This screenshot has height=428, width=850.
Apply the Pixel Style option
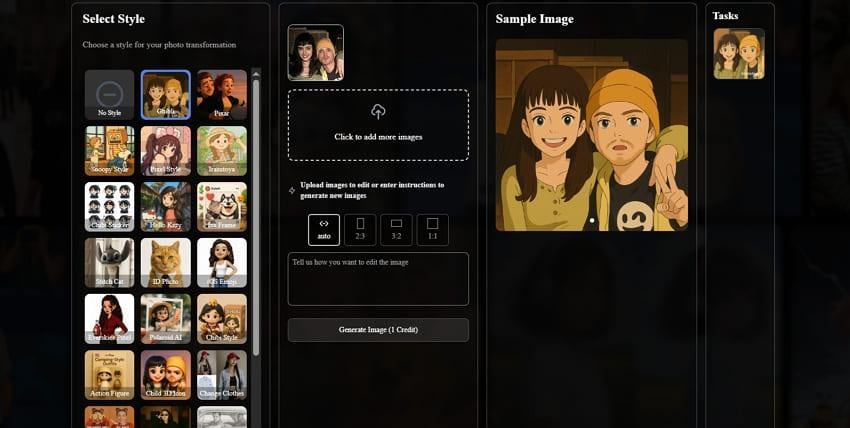pos(166,151)
